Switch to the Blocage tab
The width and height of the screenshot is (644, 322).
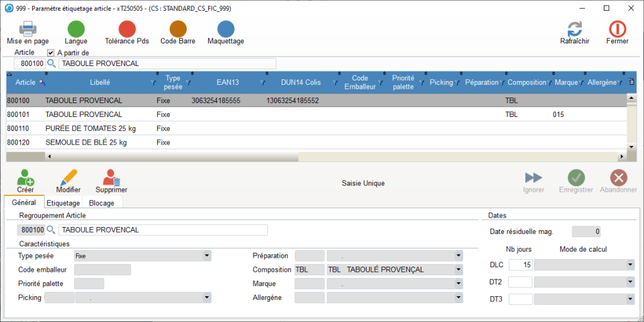(102, 203)
